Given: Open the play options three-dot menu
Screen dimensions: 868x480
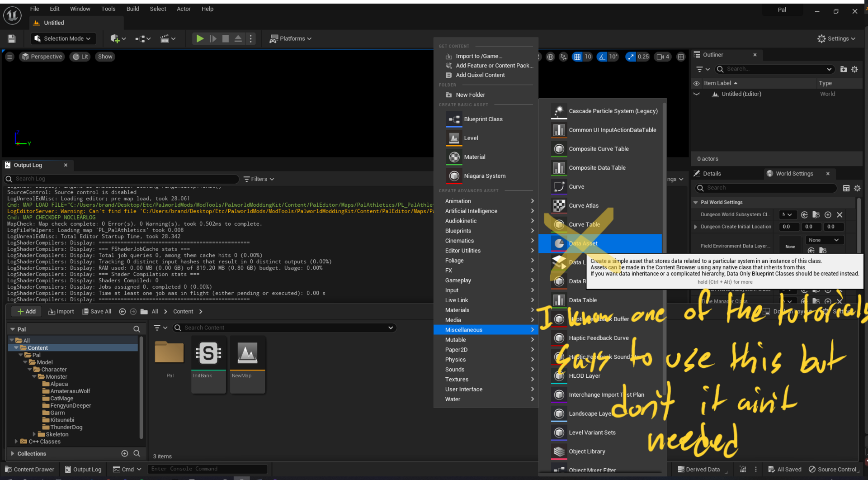Looking at the screenshot, I should (x=251, y=39).
